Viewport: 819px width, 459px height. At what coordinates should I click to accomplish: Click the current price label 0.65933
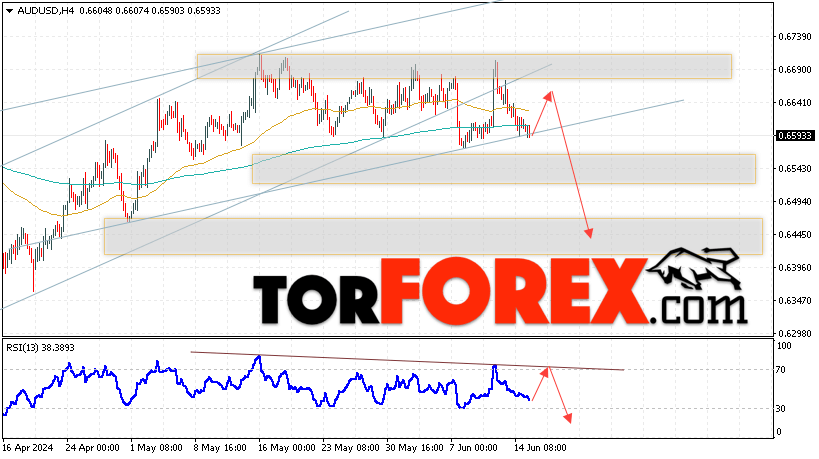point(795,136)
